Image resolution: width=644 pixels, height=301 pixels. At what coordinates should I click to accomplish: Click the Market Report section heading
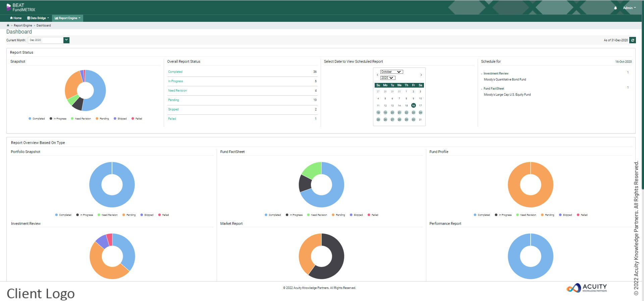point(231,223)
